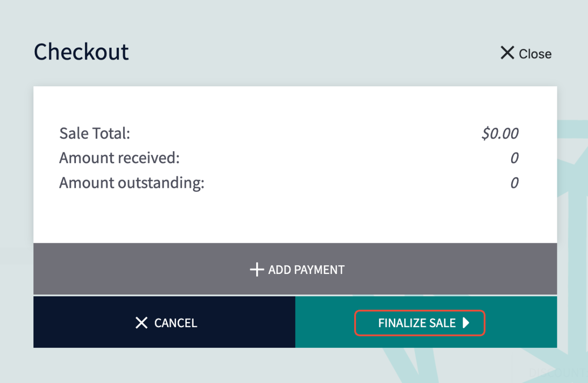Select the Amount received label
The width and height of the screenshot is (588, 383).
pos(119,158)
